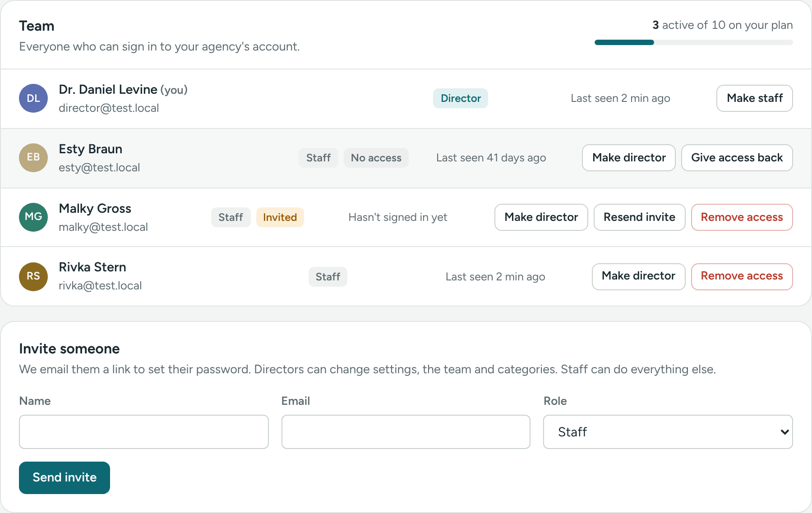Click the Send invite button
812x513 pixels.
[65, 477]
